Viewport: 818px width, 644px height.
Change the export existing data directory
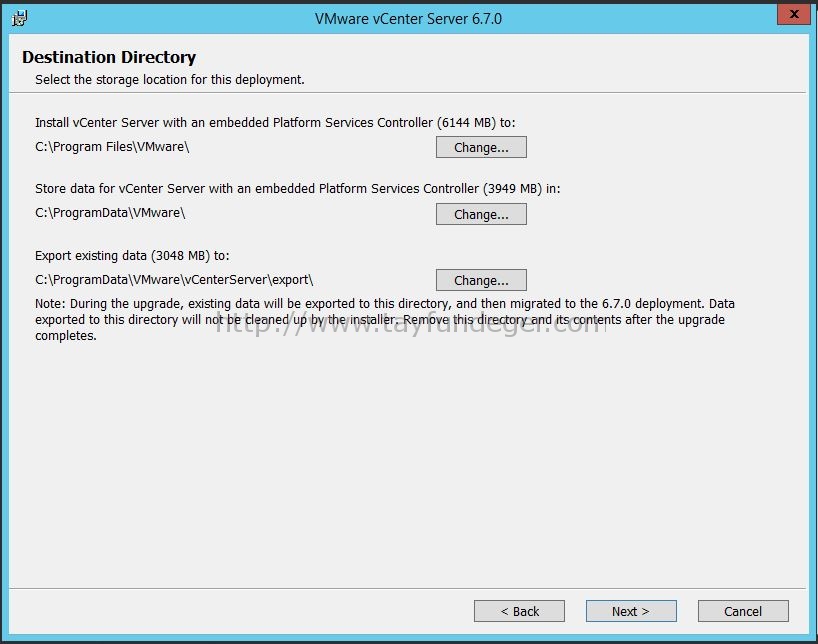(481, 280)
